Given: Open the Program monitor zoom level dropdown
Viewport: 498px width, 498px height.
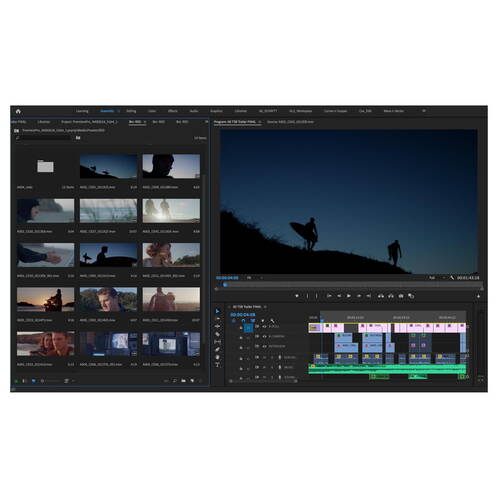Looking at the screenshot, I should point(255,278).
